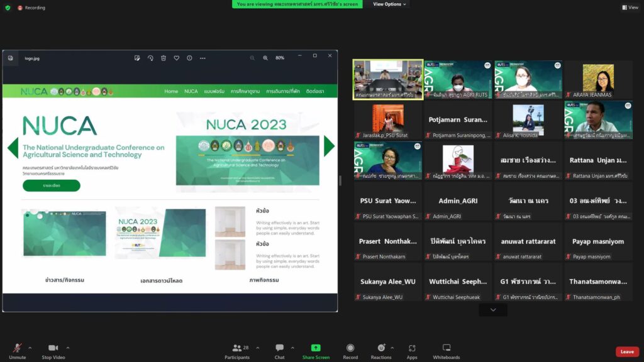Image resolution: width=644 pixels, height=362 pixels.
Task: Select the Thanatsamonwan_ph participant tile
Action: coord(599,282)
